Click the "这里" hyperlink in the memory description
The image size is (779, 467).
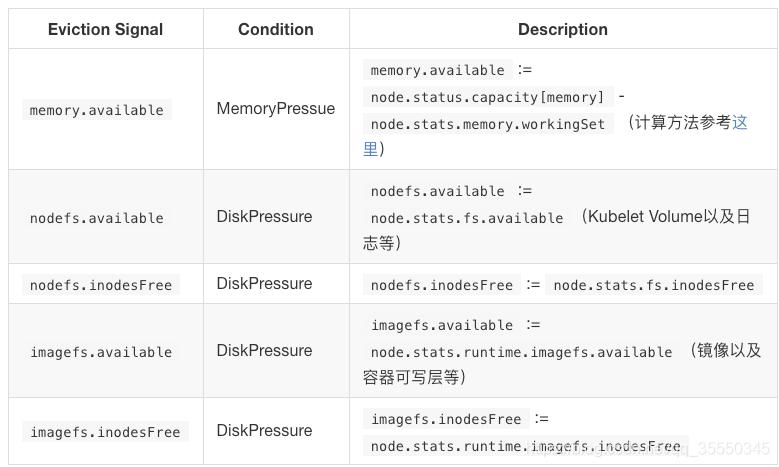click(740, 124)
